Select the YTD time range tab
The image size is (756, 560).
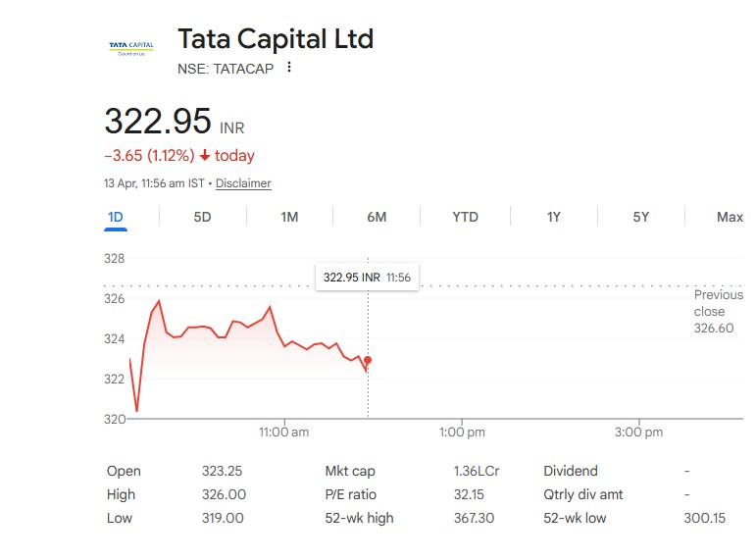click(x=465, y=217)
